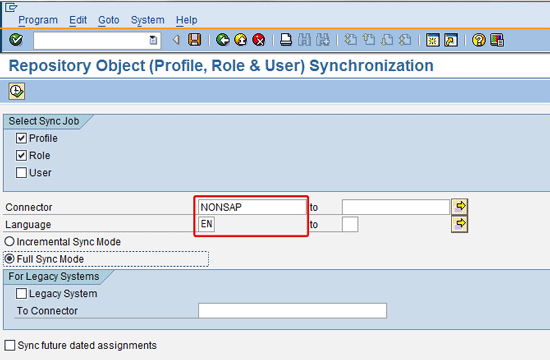The height and width of the screenshot is (360, 550).
Task: Click the To Connector input field
Action: pyautogui.click(x=293, y=311)
